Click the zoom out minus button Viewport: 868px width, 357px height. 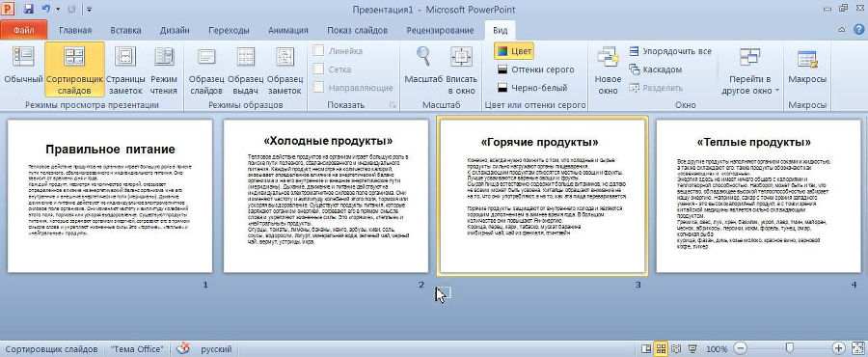pos(741,348)
